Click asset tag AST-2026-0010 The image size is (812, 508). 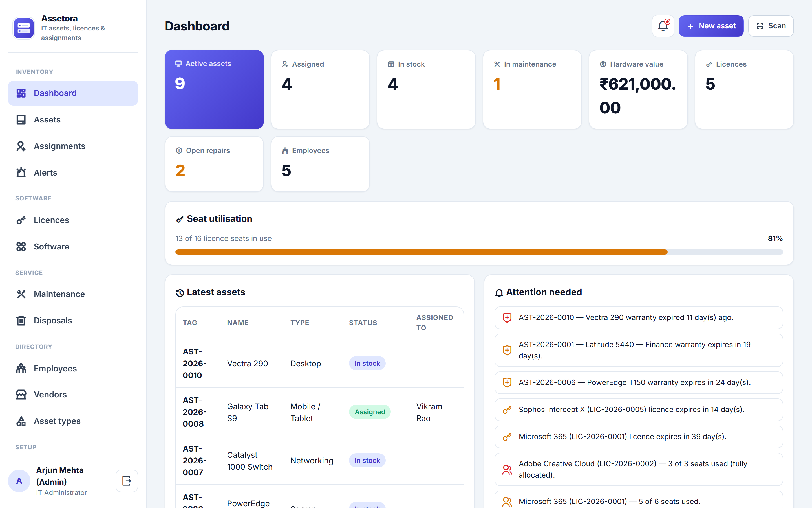[x=195, y=364]
